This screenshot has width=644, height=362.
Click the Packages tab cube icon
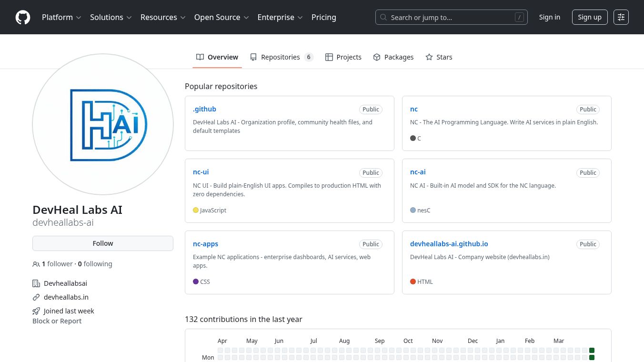point(377,57)
